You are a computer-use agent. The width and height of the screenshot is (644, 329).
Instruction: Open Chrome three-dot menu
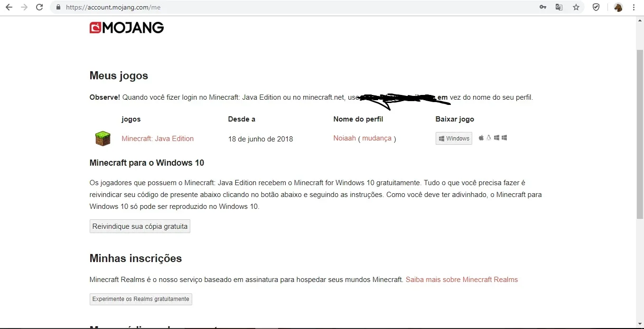(634, 7)
